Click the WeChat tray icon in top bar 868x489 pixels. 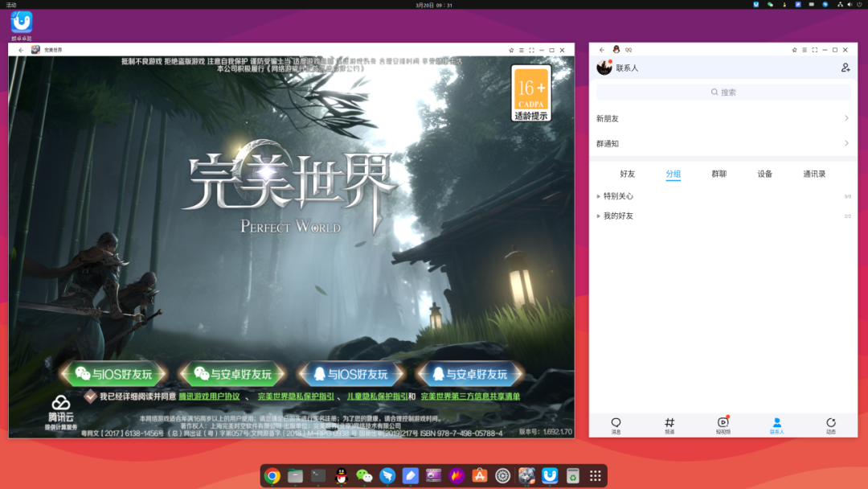coord(770,5)
